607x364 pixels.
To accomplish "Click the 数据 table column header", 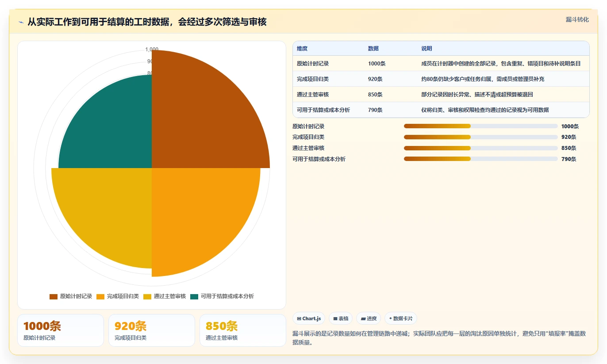I will point(373,49).
